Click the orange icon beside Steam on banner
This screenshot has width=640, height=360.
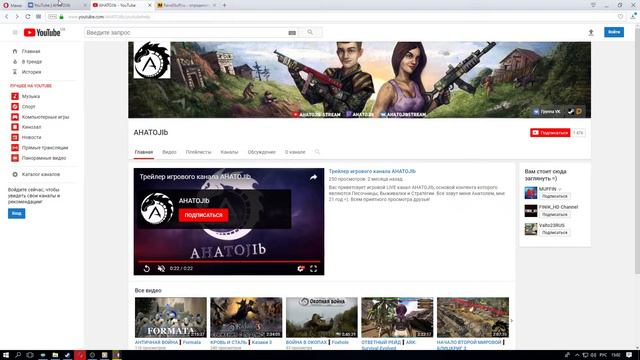579,111
